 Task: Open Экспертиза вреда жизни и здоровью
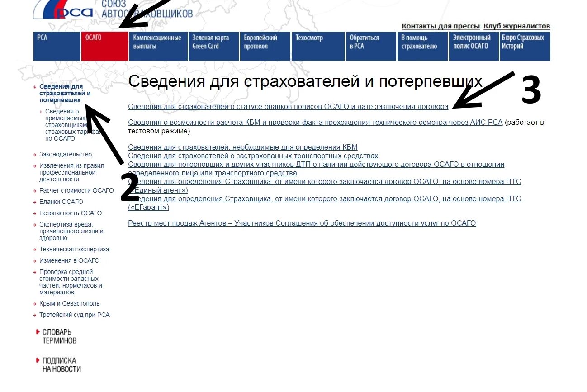71,231
